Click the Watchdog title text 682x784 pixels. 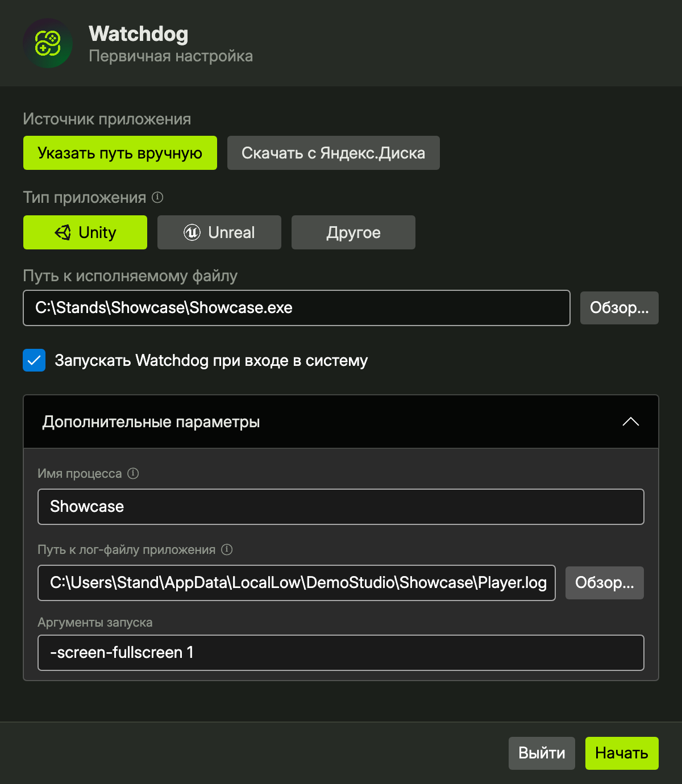139,34
